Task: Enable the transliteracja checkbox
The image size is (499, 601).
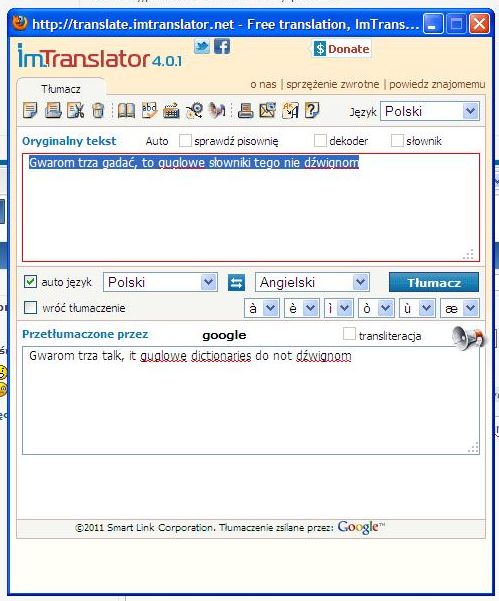Action: pos(349,333)
